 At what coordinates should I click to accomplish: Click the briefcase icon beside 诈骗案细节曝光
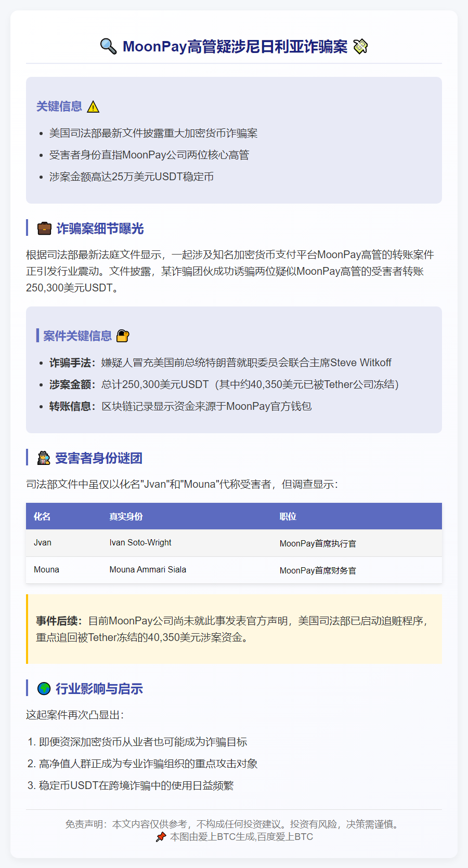tap(44, 229)
